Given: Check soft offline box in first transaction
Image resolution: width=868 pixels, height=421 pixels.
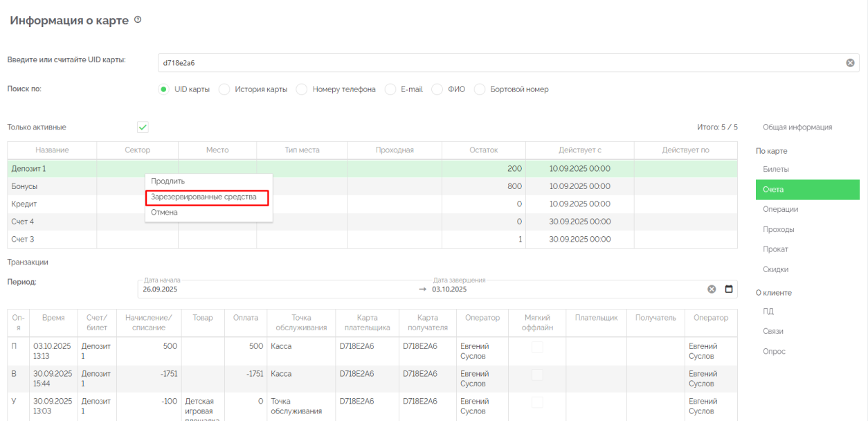Looking at the screenshot, I should (537, 348).
